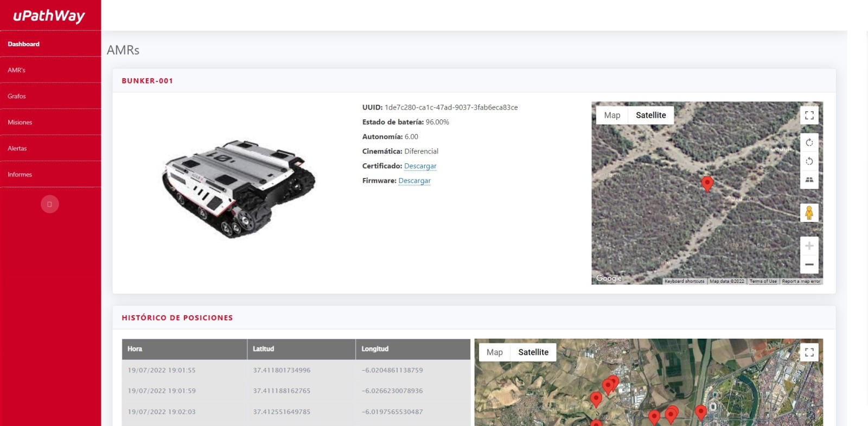The image size is (868, 426).
Task: Switch BUNKER-001 map to Map view
Action: tap(612, 116)
